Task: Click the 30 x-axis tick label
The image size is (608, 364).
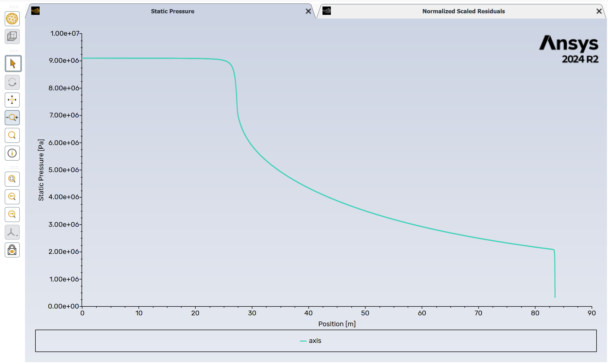Action: click(x=252, y=313)
